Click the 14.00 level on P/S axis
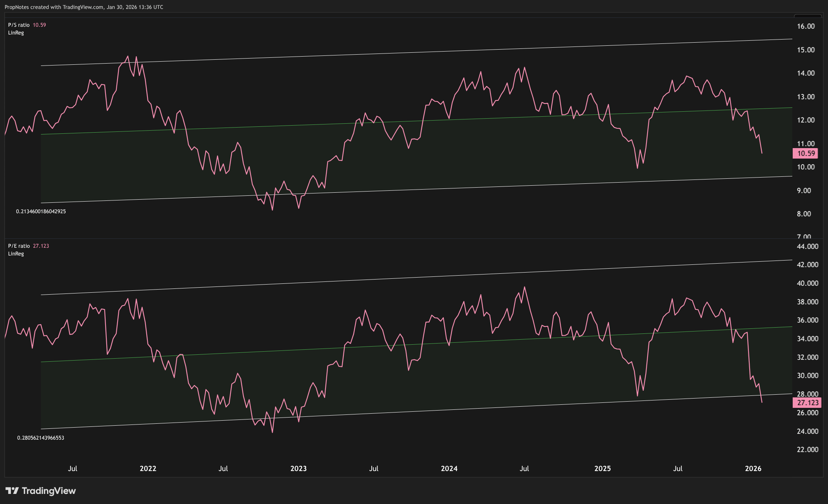 (805, 73)
